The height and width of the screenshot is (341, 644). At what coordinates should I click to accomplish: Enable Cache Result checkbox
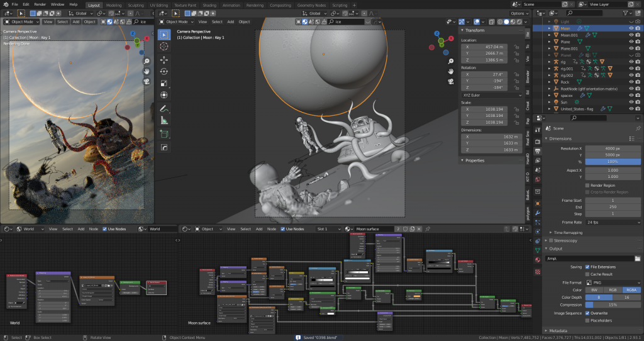coord(587,274)
